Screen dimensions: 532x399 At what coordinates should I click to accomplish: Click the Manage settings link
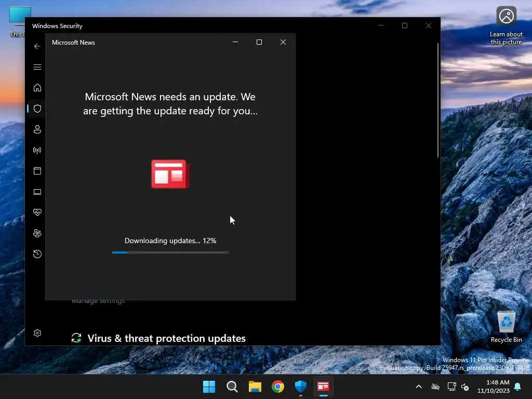[x=98, y=301]
